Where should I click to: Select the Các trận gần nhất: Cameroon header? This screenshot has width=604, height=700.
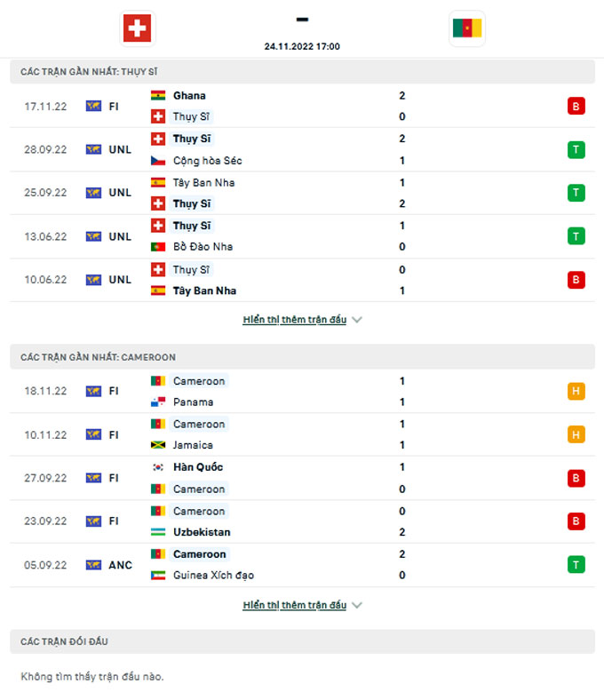tap(302, 357)
